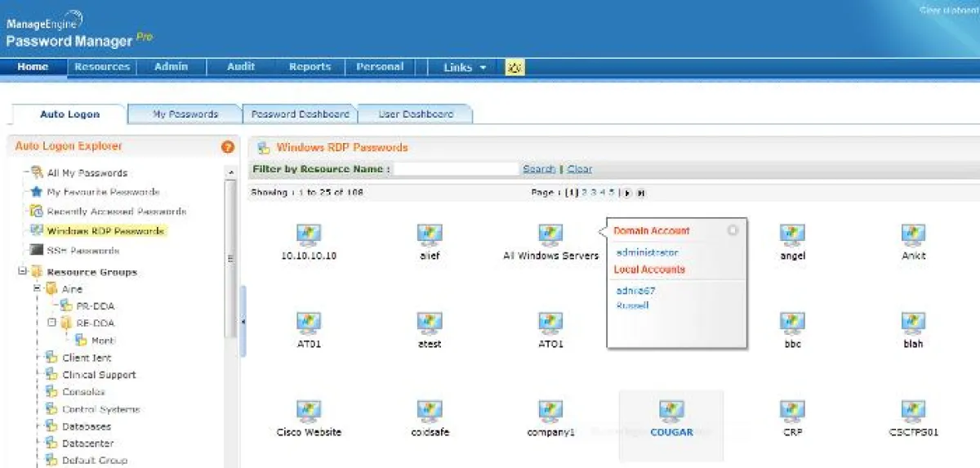Collapse the explorer panel using splitter handle

[243, 323]
